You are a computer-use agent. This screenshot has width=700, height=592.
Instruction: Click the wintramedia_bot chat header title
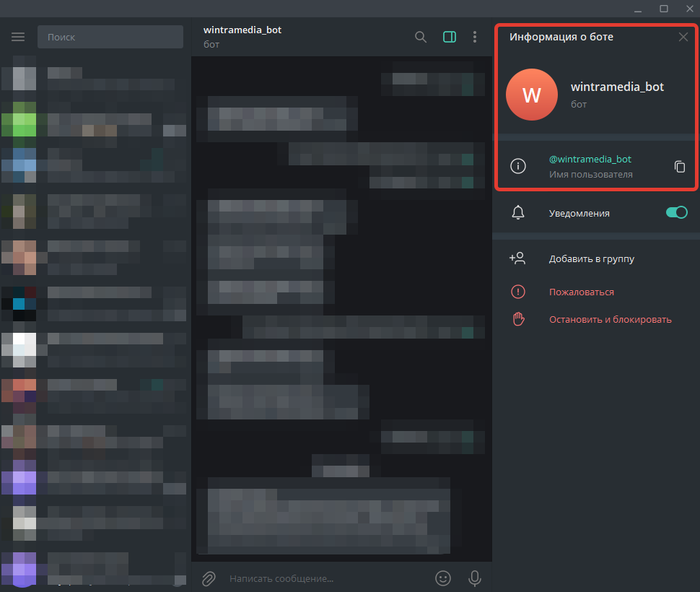coord(242,30)
